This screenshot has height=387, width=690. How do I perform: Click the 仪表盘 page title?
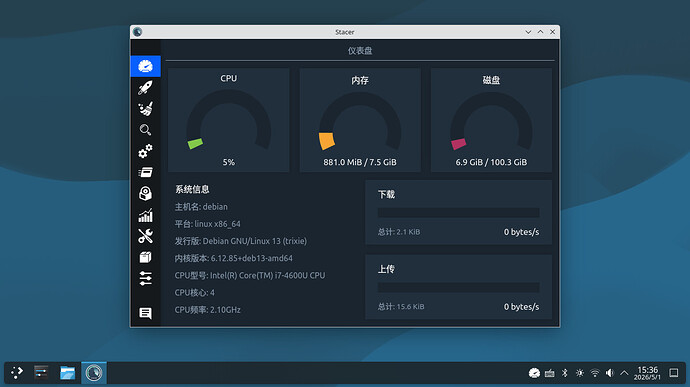360,51
